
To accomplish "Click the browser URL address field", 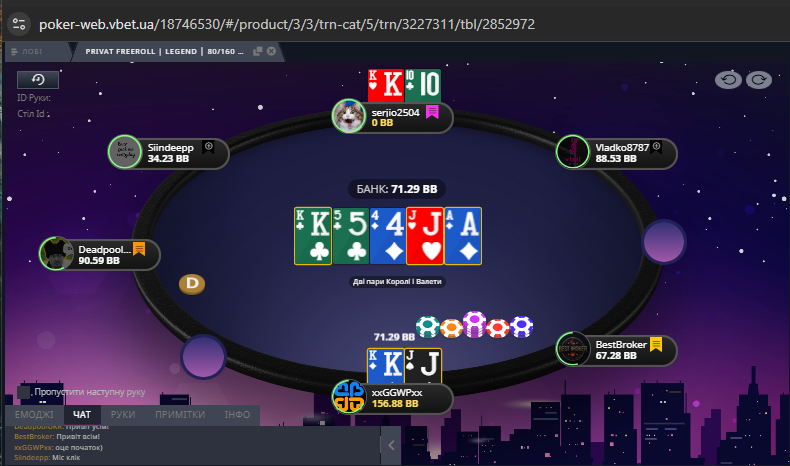I will point(287,24).
